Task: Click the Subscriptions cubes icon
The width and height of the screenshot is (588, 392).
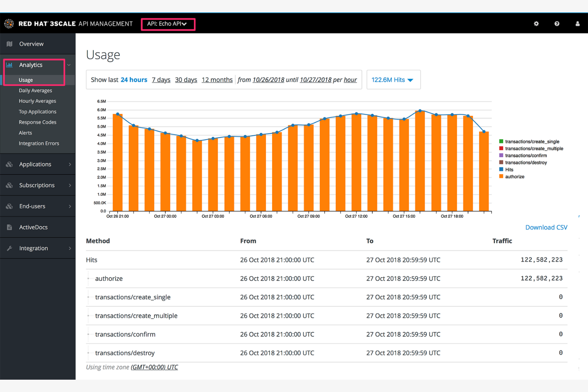Action: [x=10, y=185]
